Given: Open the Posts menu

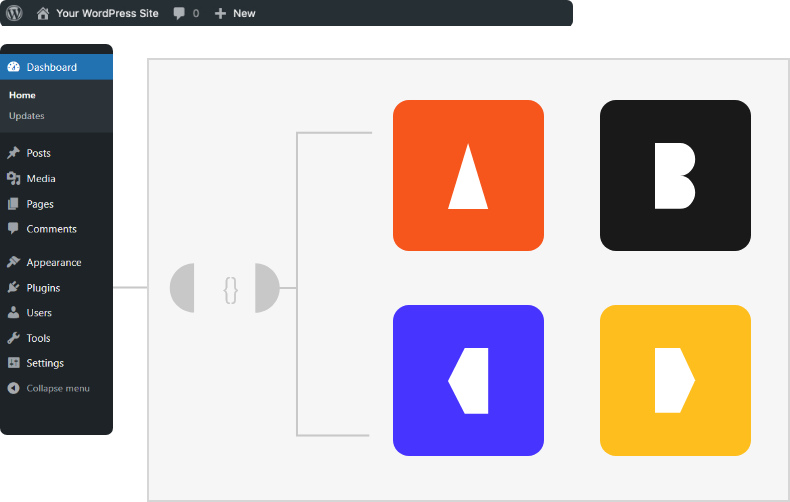Looking at the screenshot, I should [x=38, y=153].
